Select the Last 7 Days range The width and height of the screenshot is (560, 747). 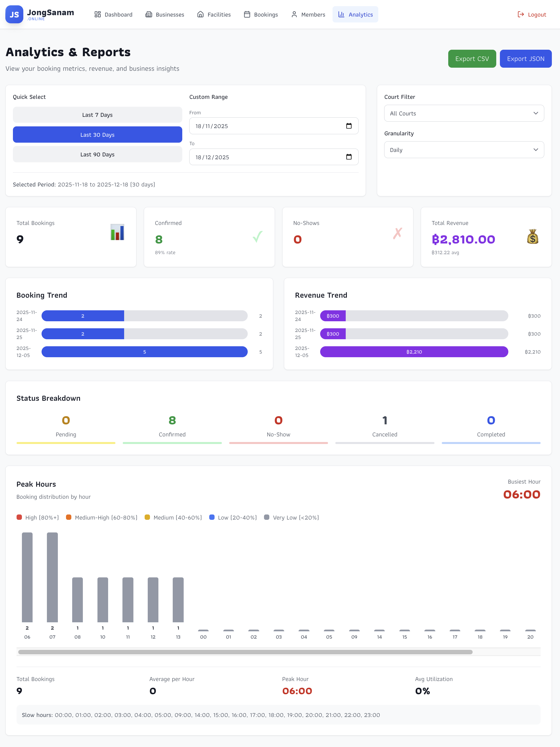pyautogui.click(x=97, y=115)
